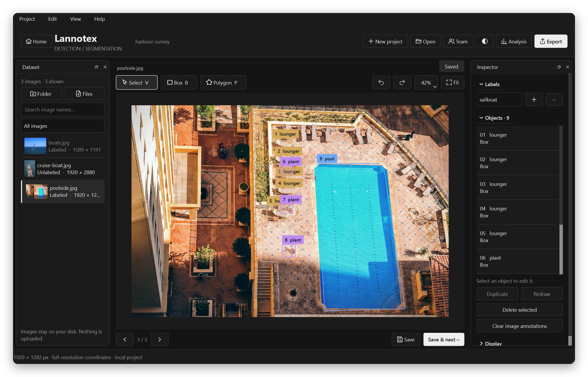This screenshot has height=377, width=588.
Task: Select the boats.jpg thumbnail
Action: [35, 146]
